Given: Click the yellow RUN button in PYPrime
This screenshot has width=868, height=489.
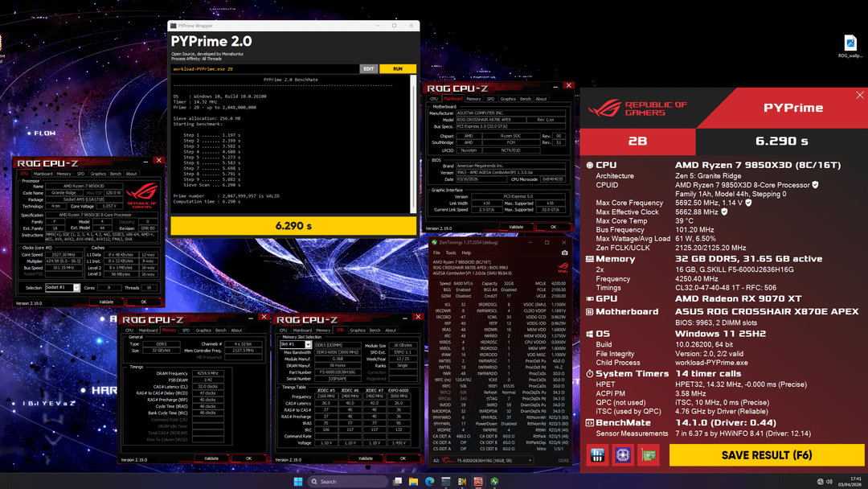Looking at the screenshot, I should pyautogui.click(x=397, y=69).
